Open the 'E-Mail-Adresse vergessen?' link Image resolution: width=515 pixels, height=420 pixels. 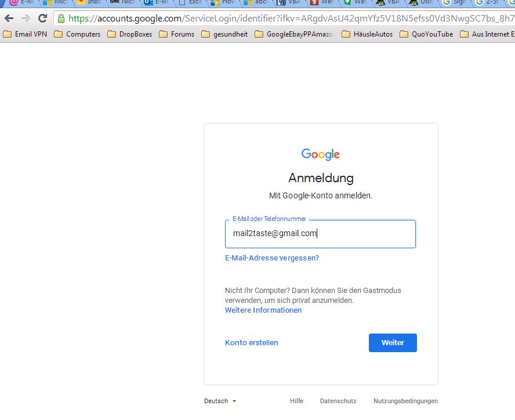[x=272, y=258]
